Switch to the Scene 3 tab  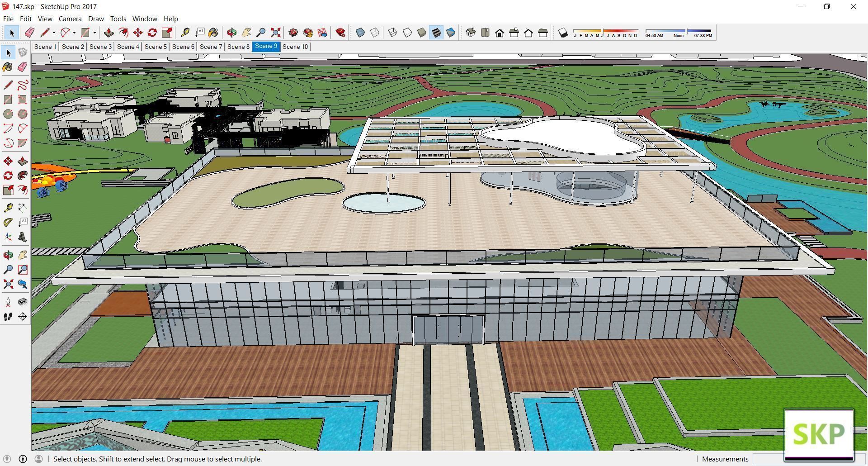click(100, 47)
